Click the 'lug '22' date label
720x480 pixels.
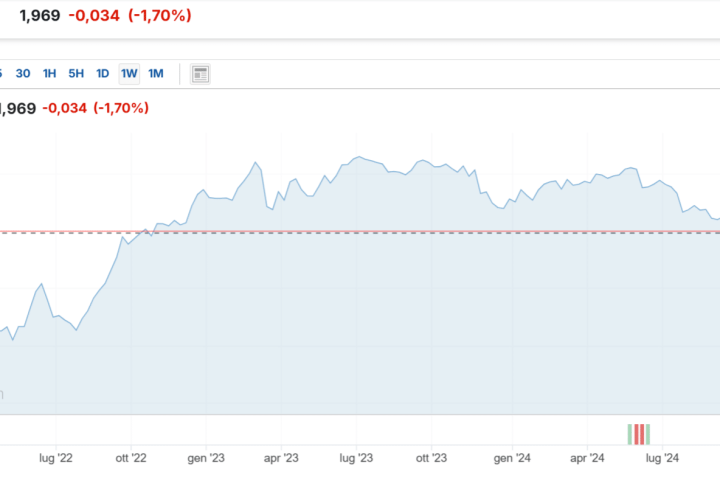click(56, 459)
